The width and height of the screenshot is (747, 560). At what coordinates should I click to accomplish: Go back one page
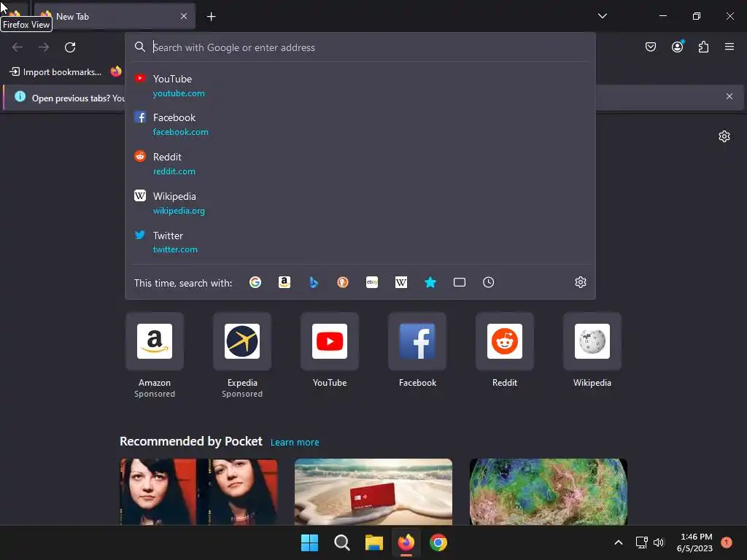[x=18, y=47]
